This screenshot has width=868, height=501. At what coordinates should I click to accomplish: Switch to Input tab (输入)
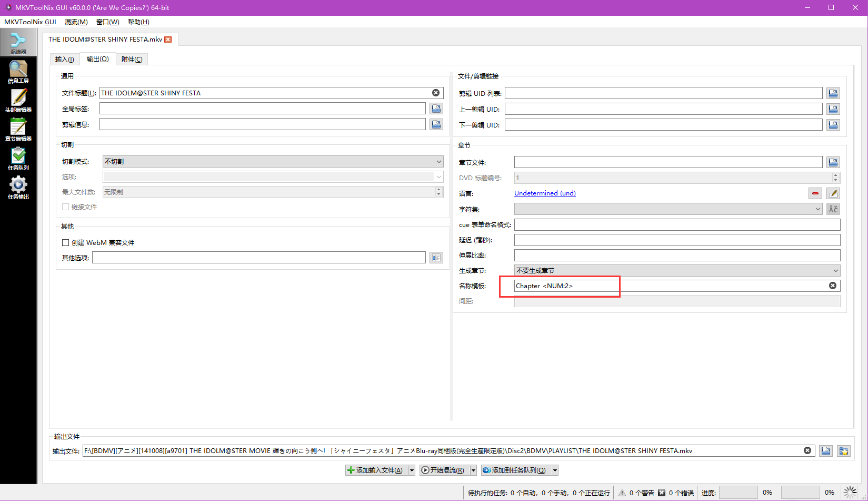point(65,59)
